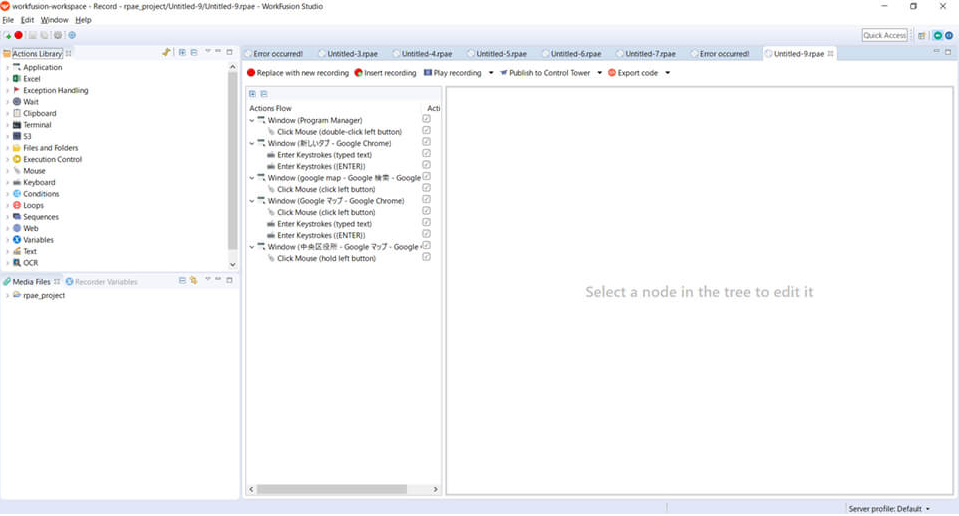Click the new item icon with the green plus
The width and height of the screenshot is (959, 516).
(7, 35)
